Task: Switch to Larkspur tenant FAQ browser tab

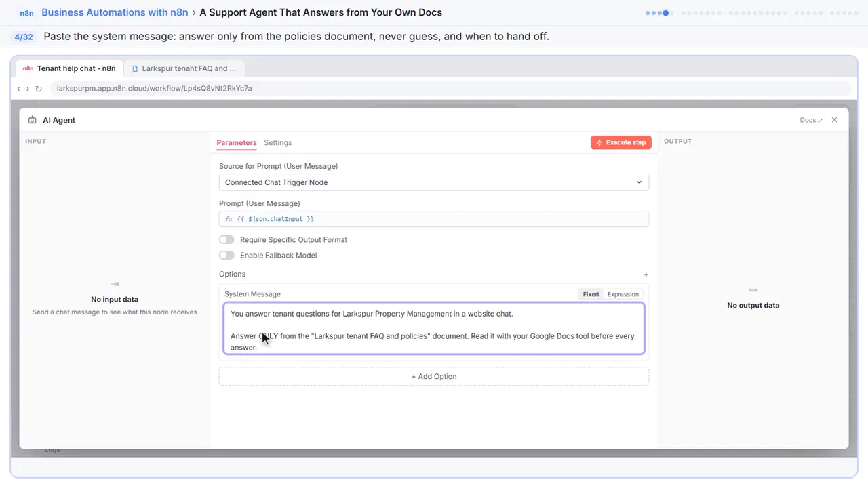Action: point(184,68)
